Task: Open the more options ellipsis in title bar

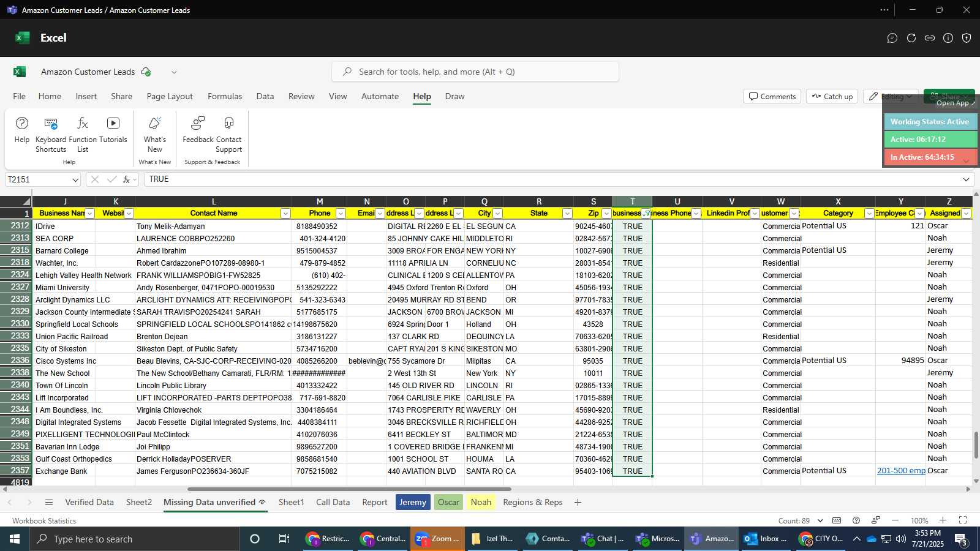Action: pyautogui.click(x=884, y=10)
